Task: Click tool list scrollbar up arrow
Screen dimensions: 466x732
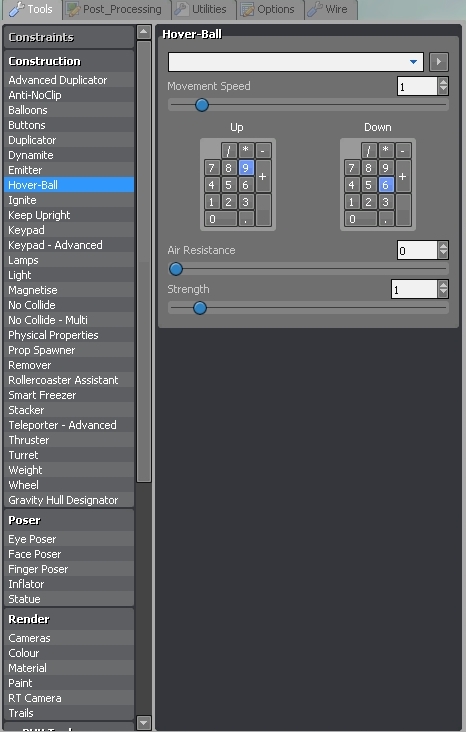Action: (144, 32)
